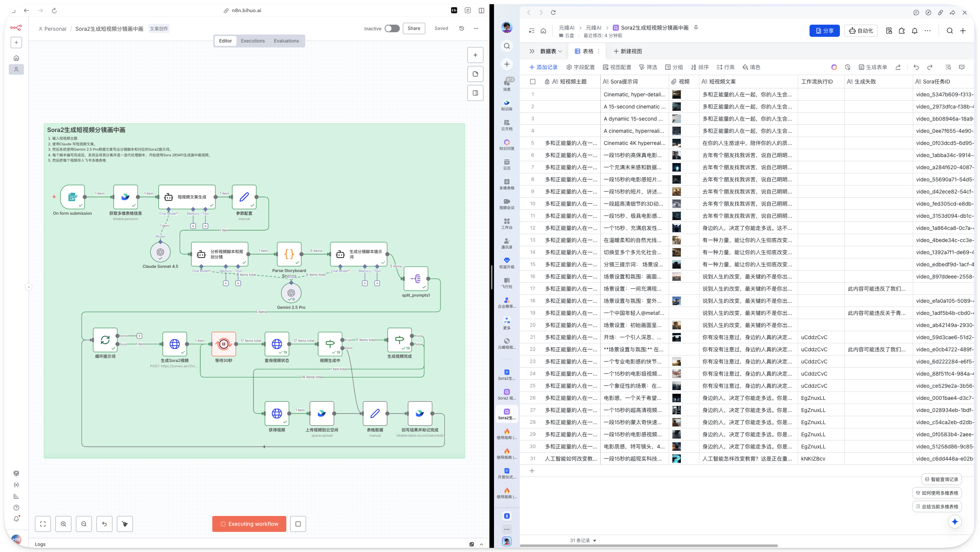Open the 自动化 automation button
The width and height of the screenshot is (980, 552).
tap(861, 31)
